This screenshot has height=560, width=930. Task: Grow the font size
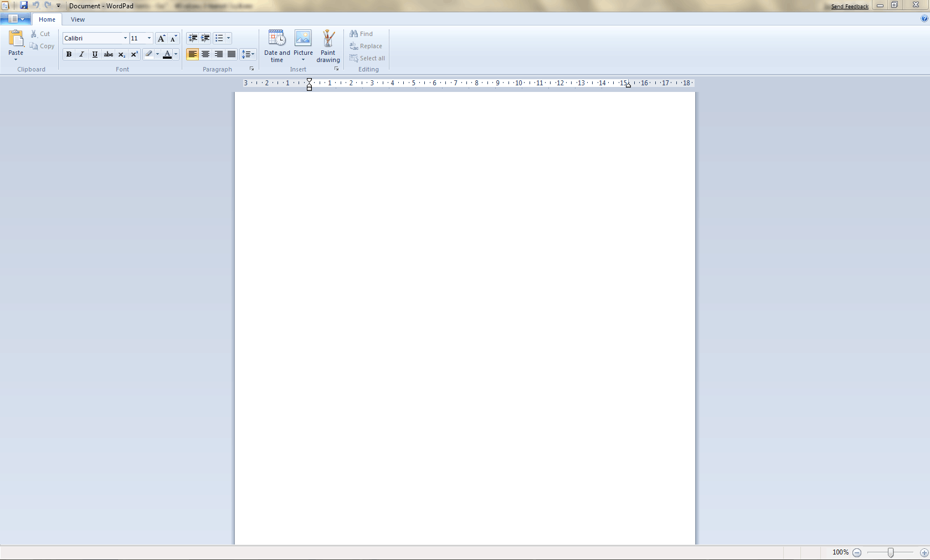(161, 38)
